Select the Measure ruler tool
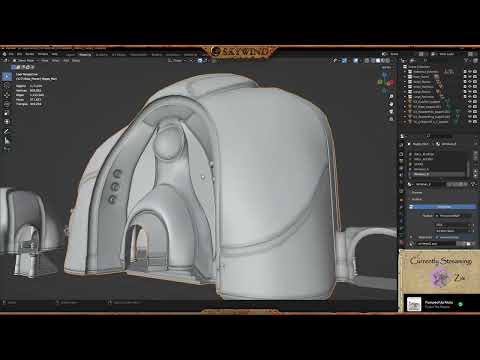Viewport: 480px width, 360px height. tap(7, 140)
